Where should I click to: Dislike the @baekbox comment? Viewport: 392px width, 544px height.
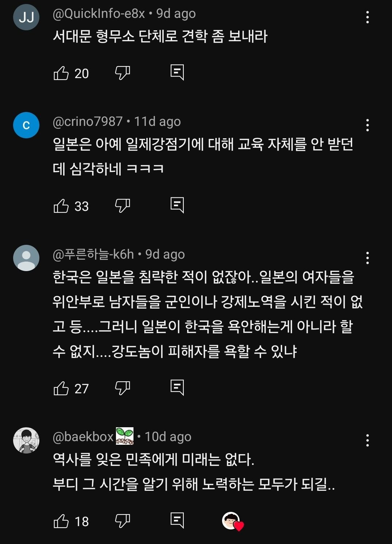click(123, 521)
